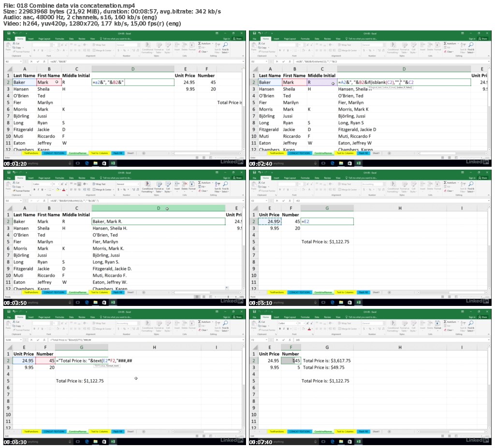Click Delete cells icon in 00:03:50 frame
Image resolution: width=495 pixels, height=448 pixels.
pyautogui.click(x=185, y=184)
